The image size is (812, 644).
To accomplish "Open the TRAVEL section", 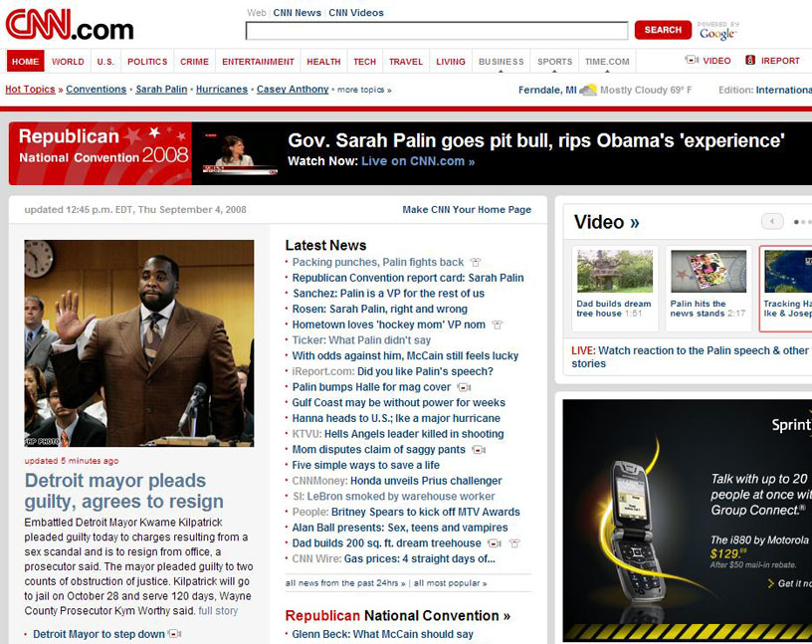I will pyautogui.click(x=406, y=61).
